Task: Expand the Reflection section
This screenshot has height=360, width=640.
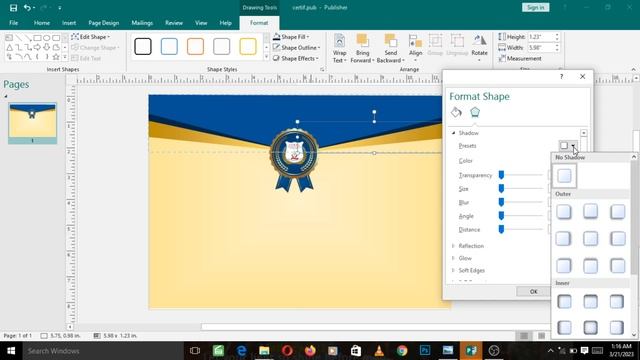Action: [453, 246]
